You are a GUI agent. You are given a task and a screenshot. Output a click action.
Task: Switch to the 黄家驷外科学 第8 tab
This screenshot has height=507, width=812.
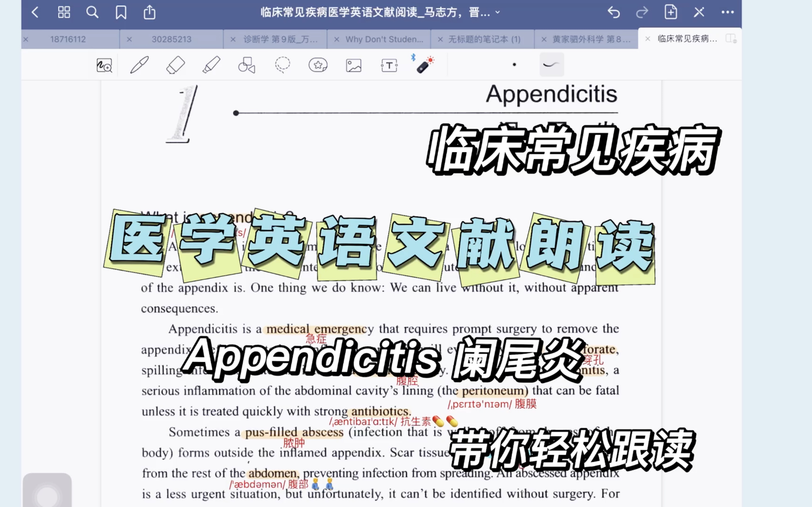coord(591,39)
